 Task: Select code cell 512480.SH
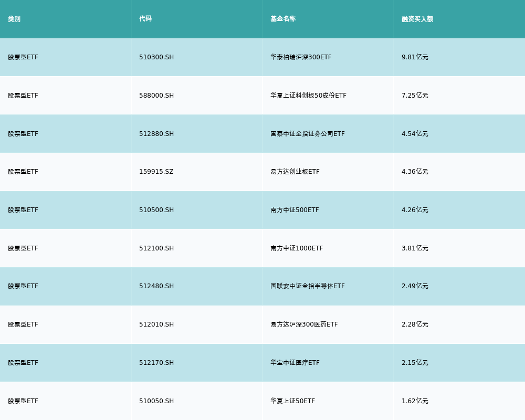point(156,286)
